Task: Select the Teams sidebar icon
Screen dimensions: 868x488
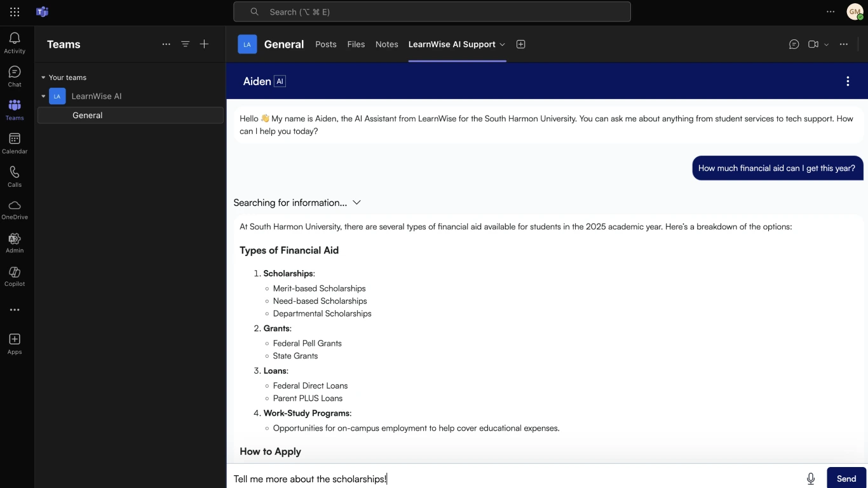Action: click(15, 109)
